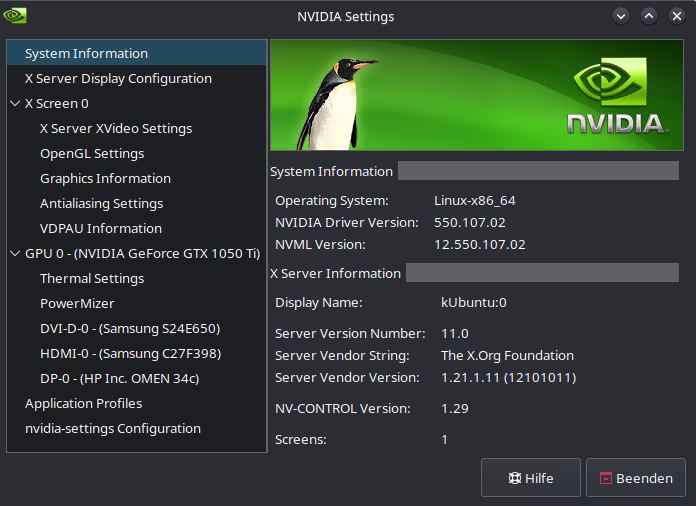Click driver version value 550.107.02
696x506 pixels.
click(470, 222)
